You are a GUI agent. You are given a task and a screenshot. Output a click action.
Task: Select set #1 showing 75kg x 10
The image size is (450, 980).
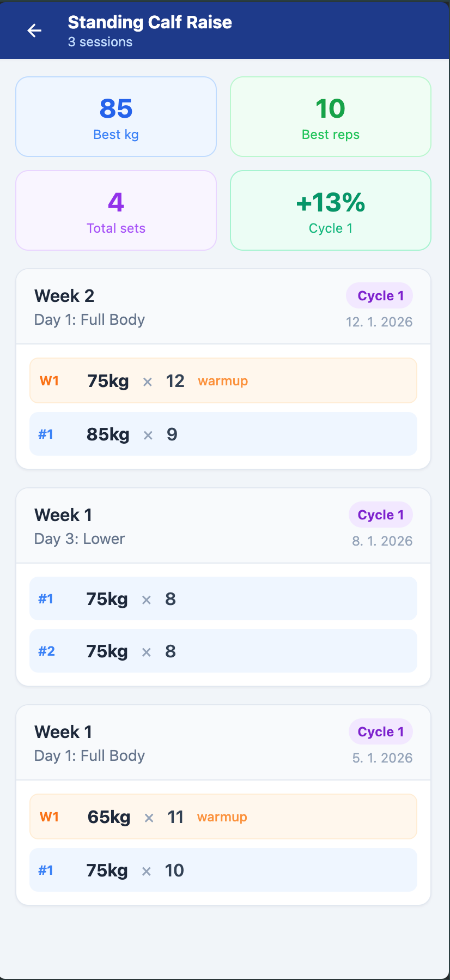tap(223, 870)
